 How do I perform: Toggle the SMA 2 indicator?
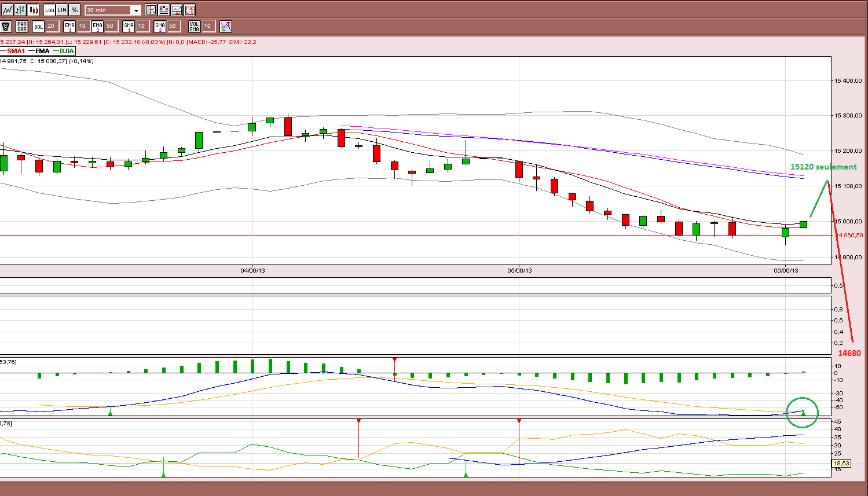160,26
